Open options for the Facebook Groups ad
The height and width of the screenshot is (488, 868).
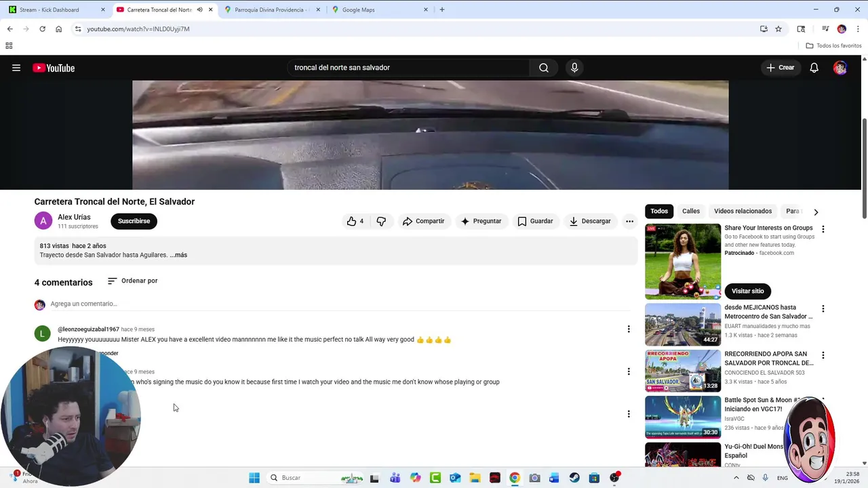[823, 230]
